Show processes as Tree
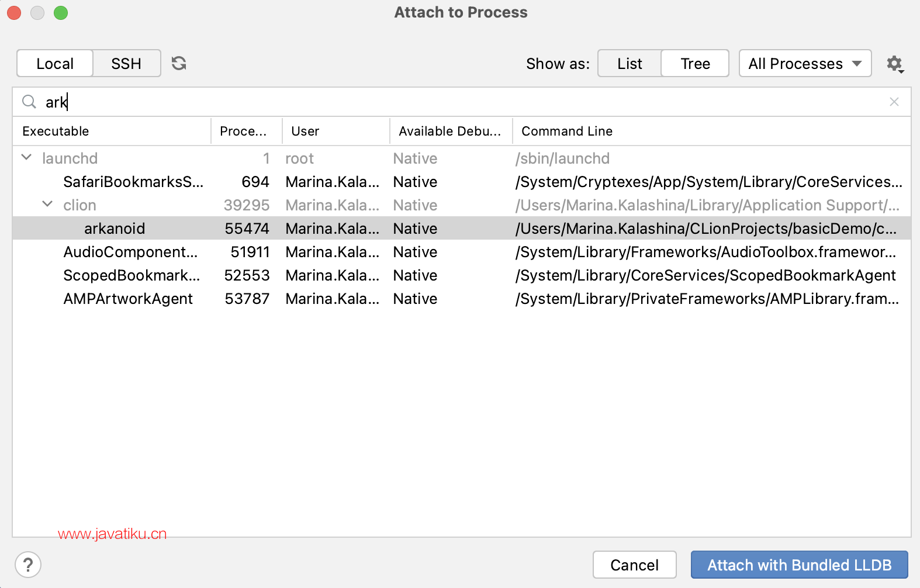This screenshot has width=920, height=588. [x=695, y=63]
